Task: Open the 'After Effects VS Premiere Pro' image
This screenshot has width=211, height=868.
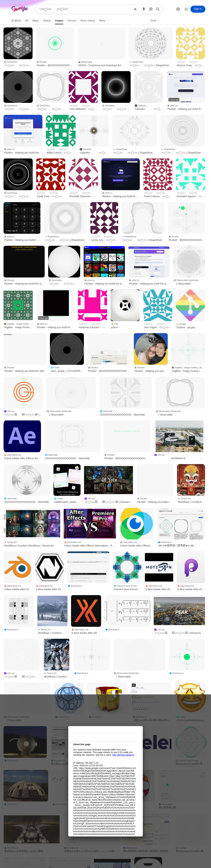Action: click(90, 523)
